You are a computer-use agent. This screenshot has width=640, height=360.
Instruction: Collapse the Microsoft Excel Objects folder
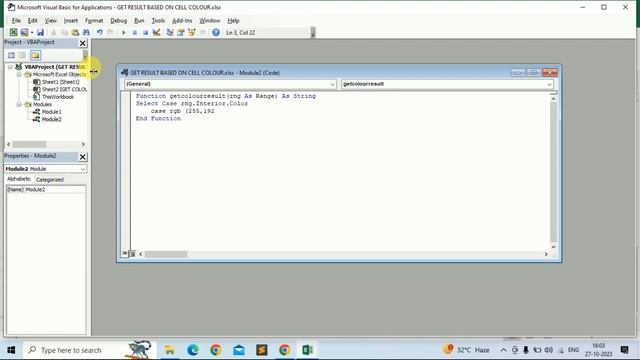[x=19, y=75]
